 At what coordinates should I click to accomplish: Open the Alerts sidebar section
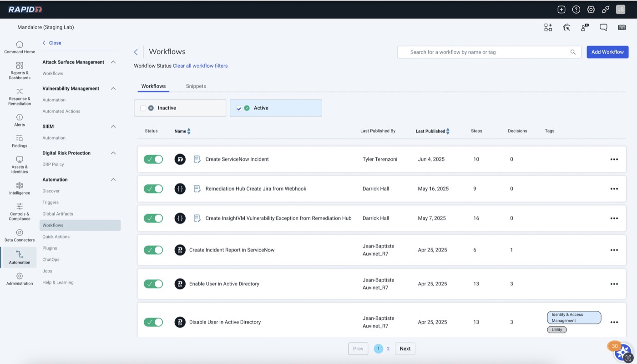(x=20, y=121)
